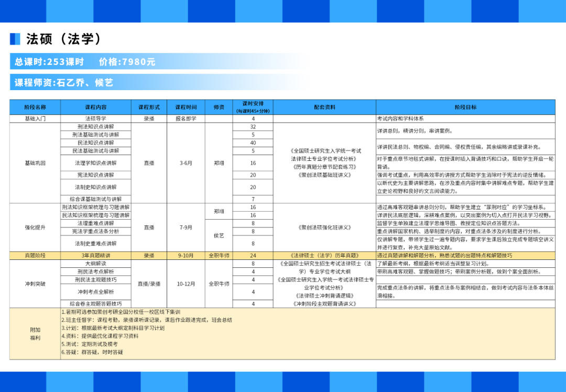Click the 刑民法主观题技巧 row
This screenshot has width=566, height=392.
96,280
